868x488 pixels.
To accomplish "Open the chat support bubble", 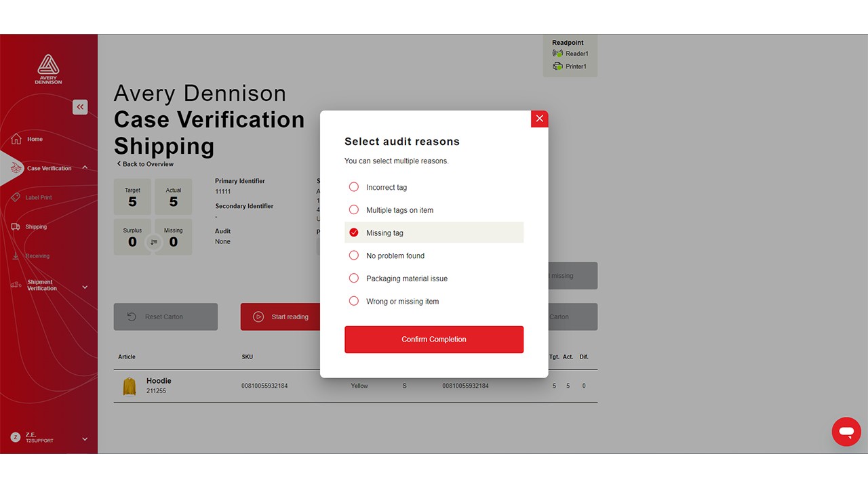I will [846, 432].
